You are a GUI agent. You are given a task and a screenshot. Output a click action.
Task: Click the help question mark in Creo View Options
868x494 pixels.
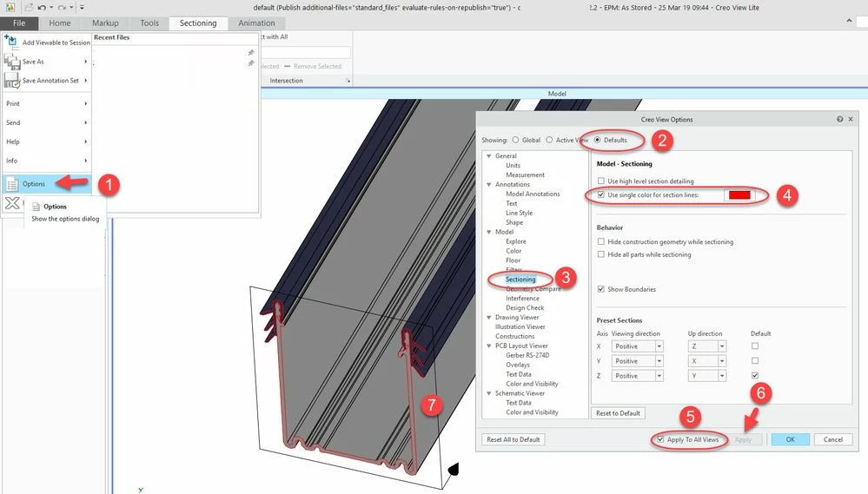pyautogui.click(x=840, y=119)
